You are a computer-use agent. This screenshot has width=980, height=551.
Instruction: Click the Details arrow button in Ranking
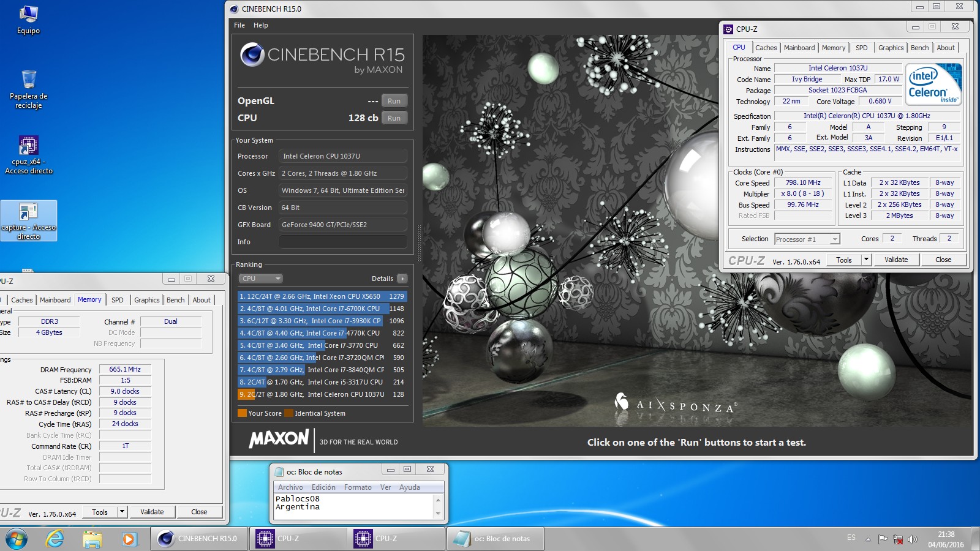pos(402,279)
